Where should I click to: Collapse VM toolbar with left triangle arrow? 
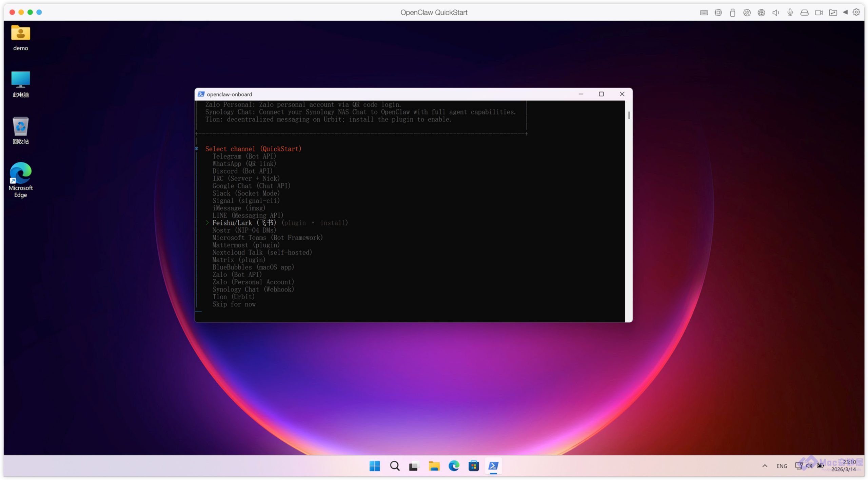click(x=845, y=12)
